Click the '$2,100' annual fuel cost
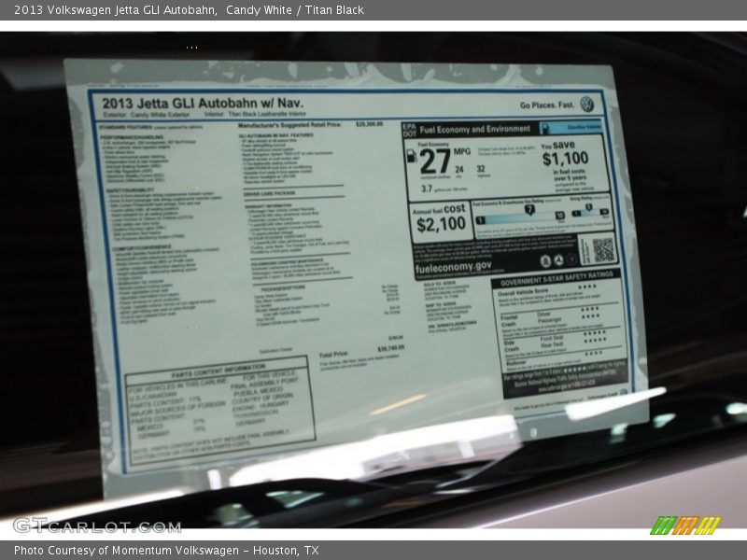Screen dimensions: 747x560 pyautogui.click(x=441, y=224)
